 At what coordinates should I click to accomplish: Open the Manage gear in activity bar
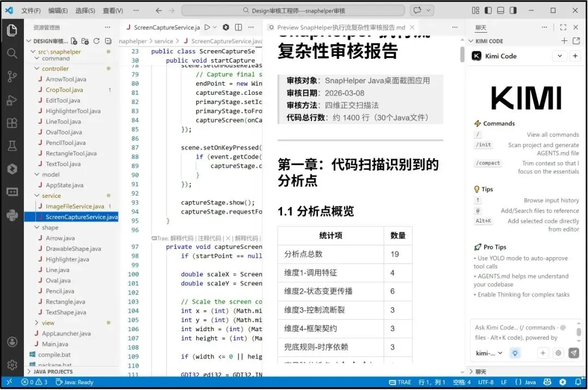(12, 364)
